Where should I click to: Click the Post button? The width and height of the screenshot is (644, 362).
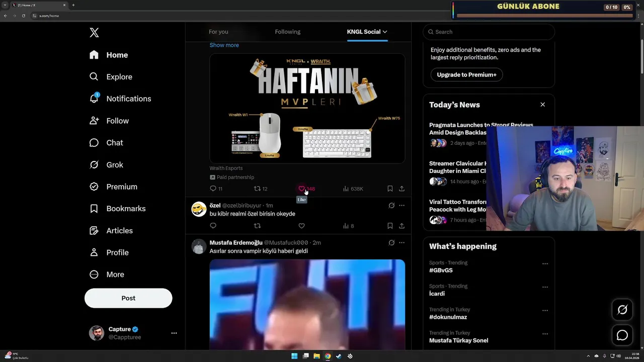128,298
